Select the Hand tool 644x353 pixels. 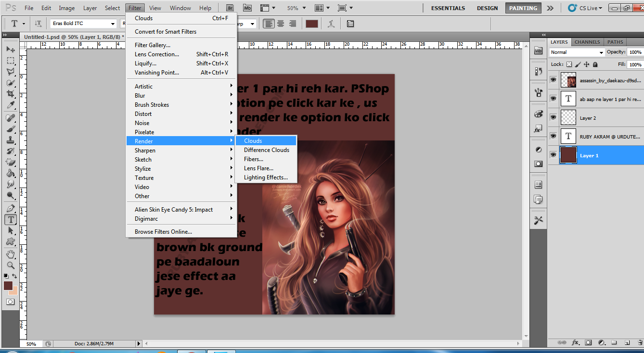pyautogui.click(x=10, y=254)
